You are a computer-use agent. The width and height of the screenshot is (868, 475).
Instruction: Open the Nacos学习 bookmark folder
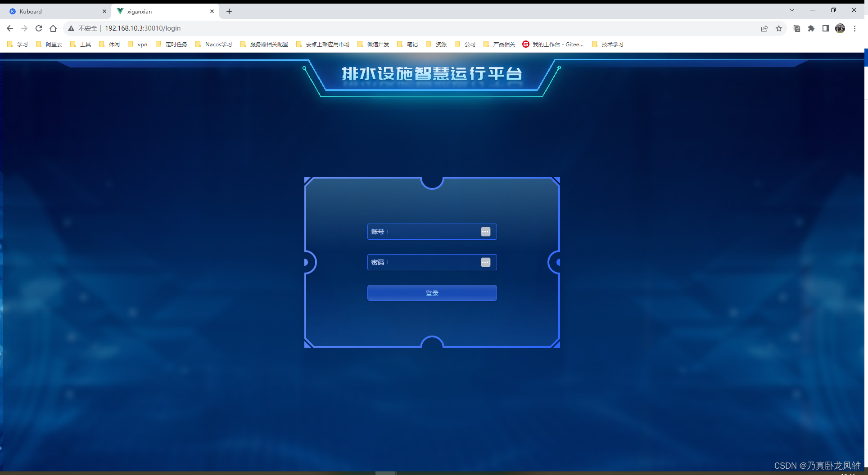point(214,44)
